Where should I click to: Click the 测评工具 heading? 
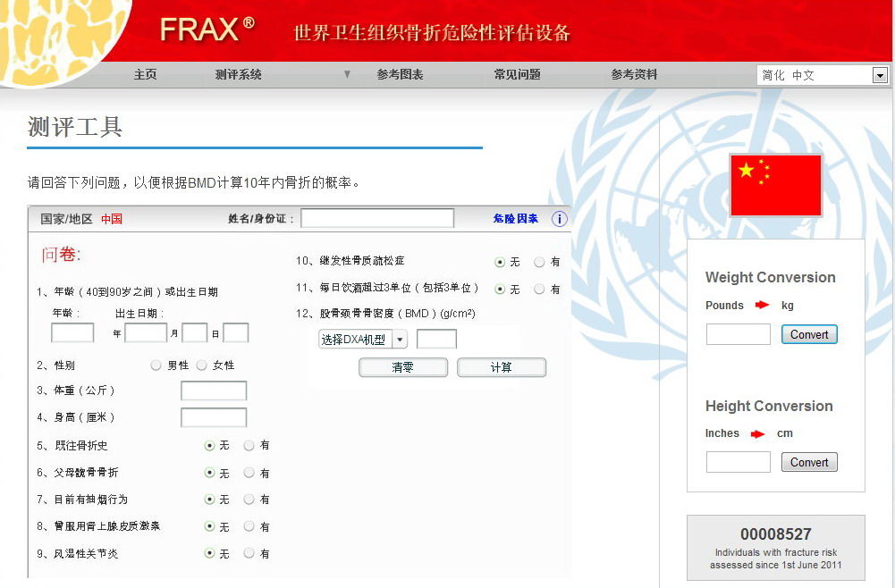(75, 127)
